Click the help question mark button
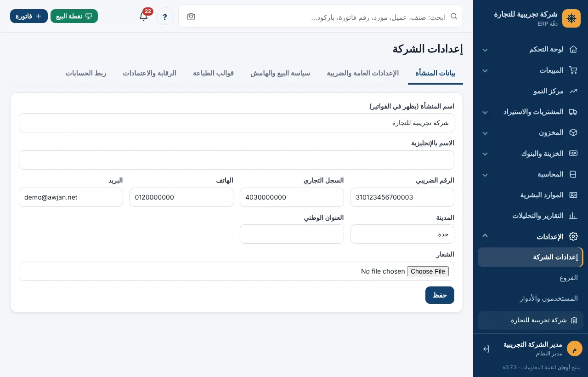Image resolution: width=588 pixels, height=377 pixels. (165, 17)
